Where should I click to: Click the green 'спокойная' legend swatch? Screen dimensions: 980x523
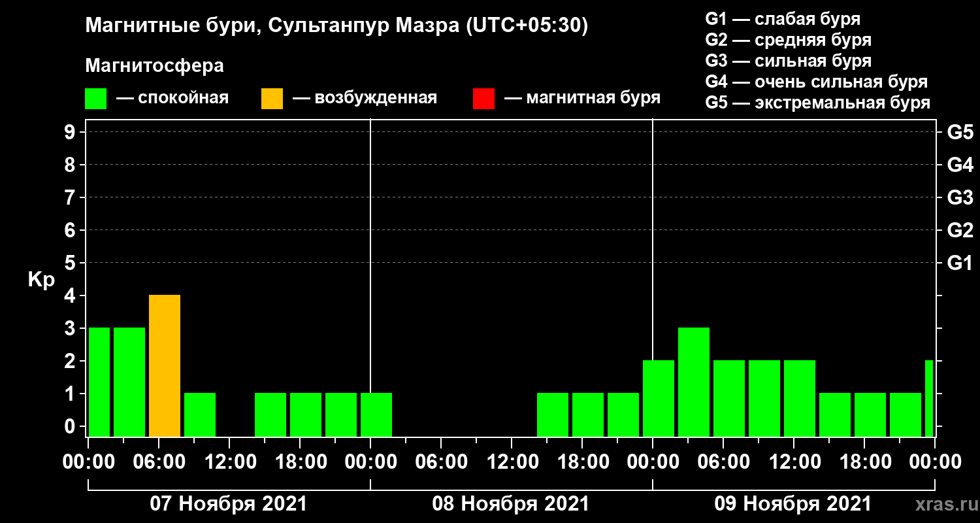[x=96, y=99]
